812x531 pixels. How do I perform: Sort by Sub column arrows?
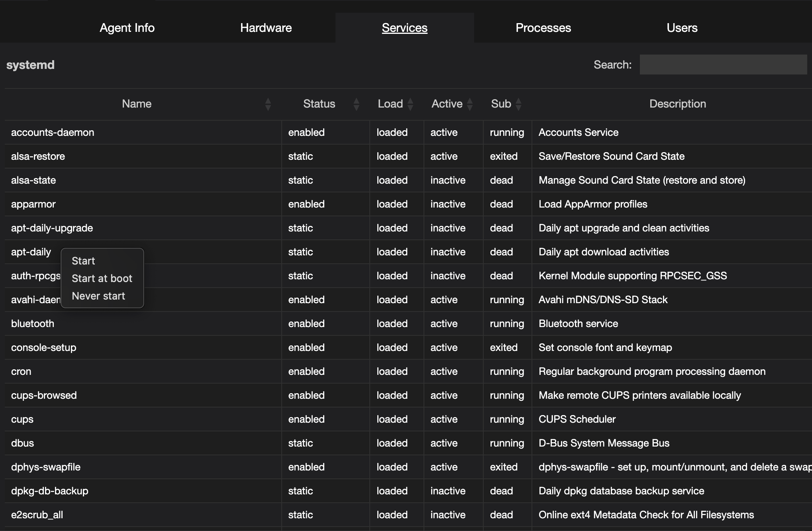(x=518, y=104)
